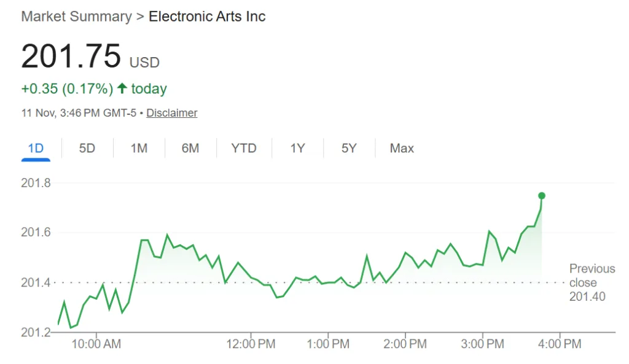
Task: Open the Disclaimer link
Action: pos(171,113)
